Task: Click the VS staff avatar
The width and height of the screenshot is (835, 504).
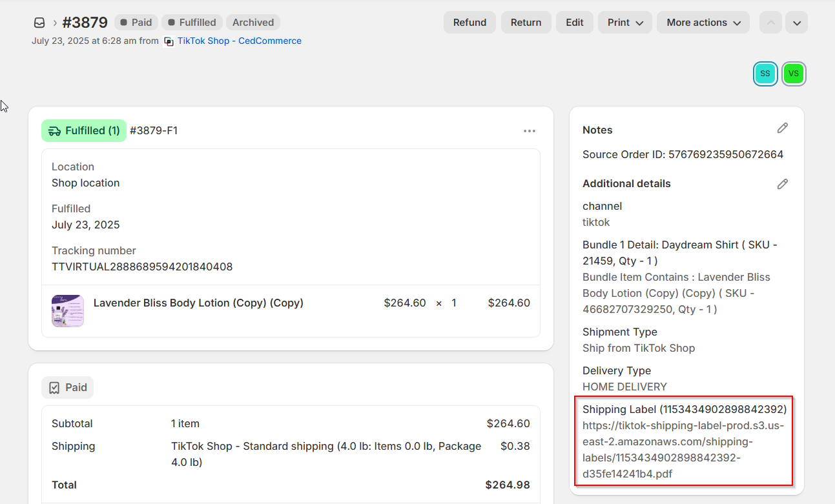Action: click(794, 74)
